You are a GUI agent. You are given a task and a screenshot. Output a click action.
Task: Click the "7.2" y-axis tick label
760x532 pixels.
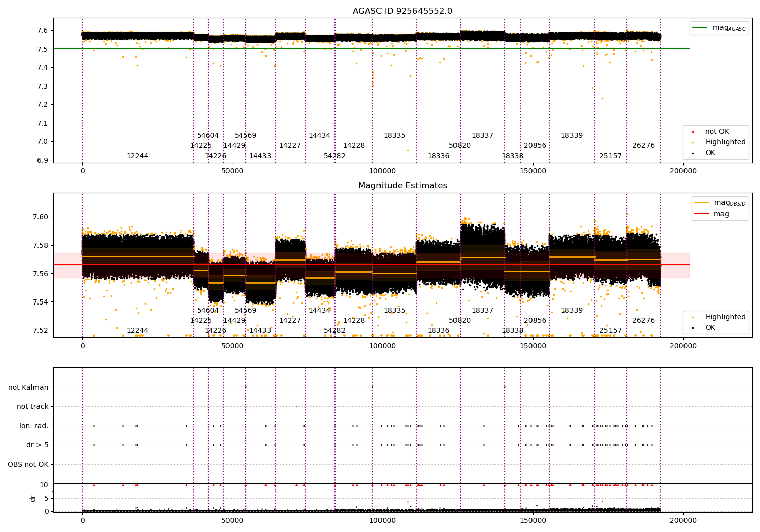[x=43, y=105]
